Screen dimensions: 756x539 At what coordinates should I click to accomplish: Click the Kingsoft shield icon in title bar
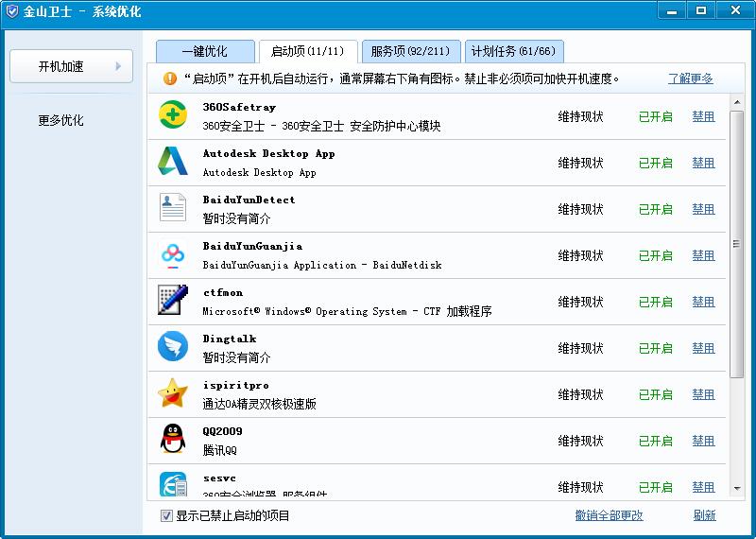pyautogui.click(x=11, y=11)
